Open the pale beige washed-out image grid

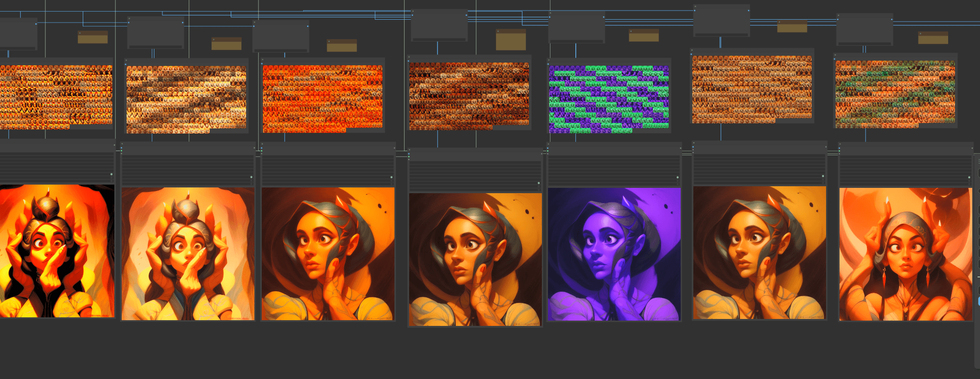click(x=186, y=100)
